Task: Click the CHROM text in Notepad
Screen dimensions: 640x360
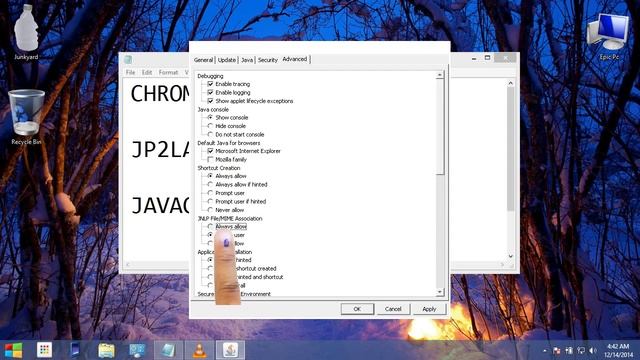Action: (x=160, y=93)
